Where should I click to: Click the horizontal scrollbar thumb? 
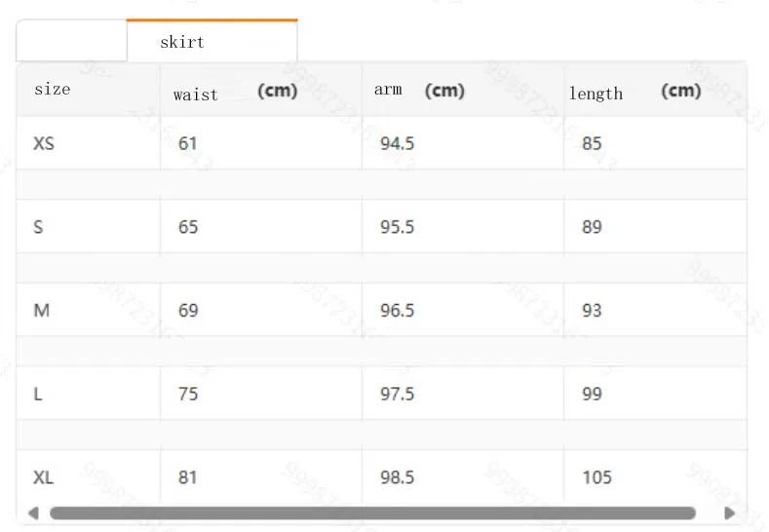tap(372, 513)
